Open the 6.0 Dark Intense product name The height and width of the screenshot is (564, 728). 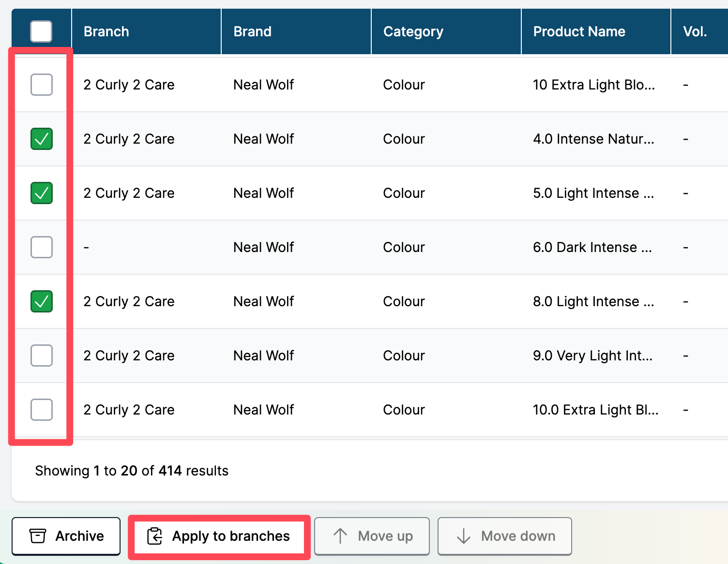pos(592,247)
